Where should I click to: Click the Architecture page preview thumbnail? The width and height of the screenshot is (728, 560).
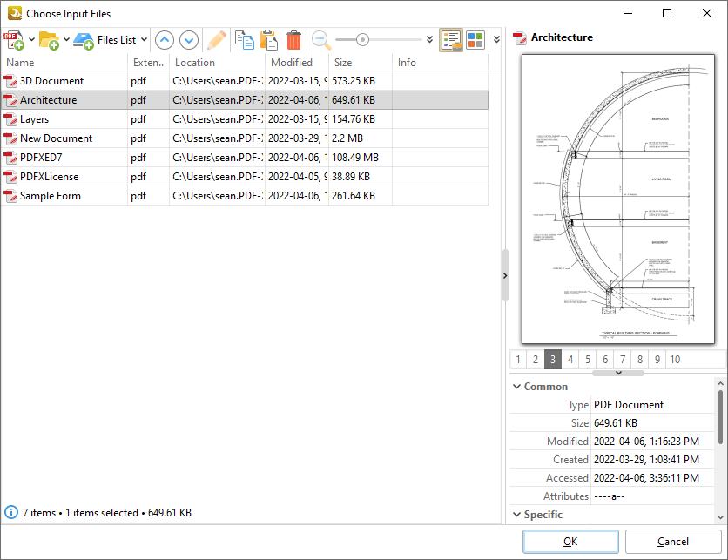point(618,199)
